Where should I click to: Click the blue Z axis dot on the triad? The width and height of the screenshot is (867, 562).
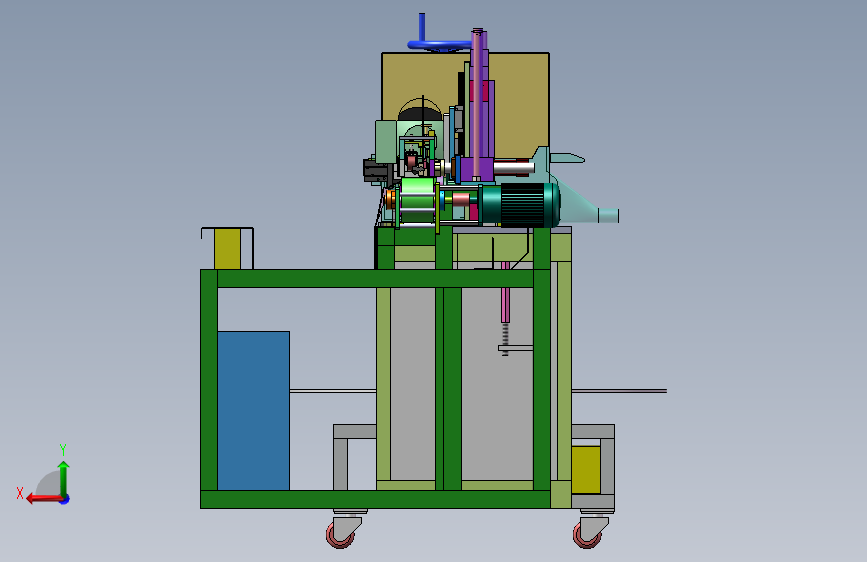pos(65,500)
